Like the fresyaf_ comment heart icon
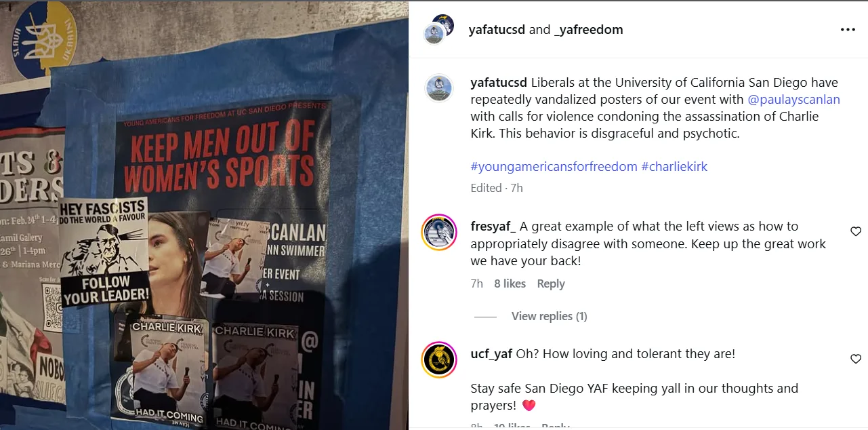Image resolution: width=868 pixels, height=430 pixels. pos(856,232)
